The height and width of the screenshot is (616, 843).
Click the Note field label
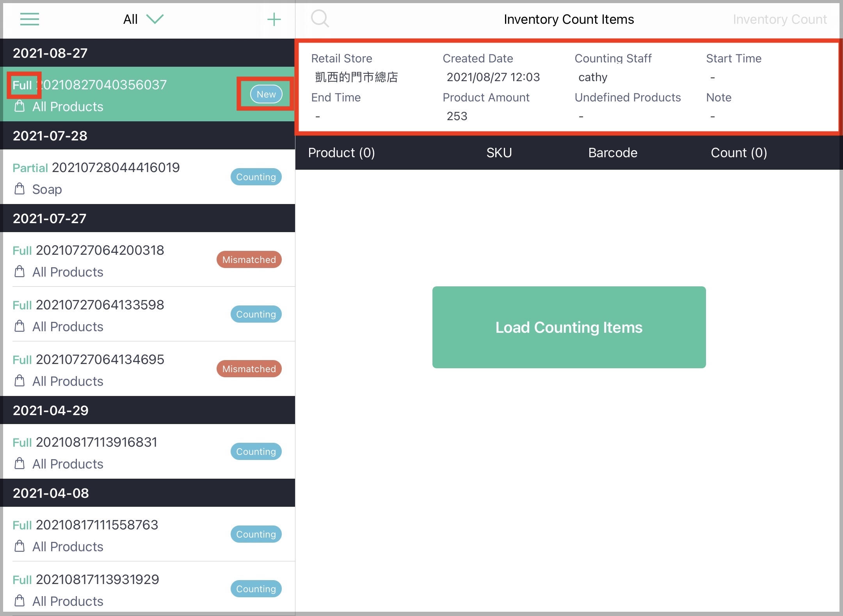point(719,97)
